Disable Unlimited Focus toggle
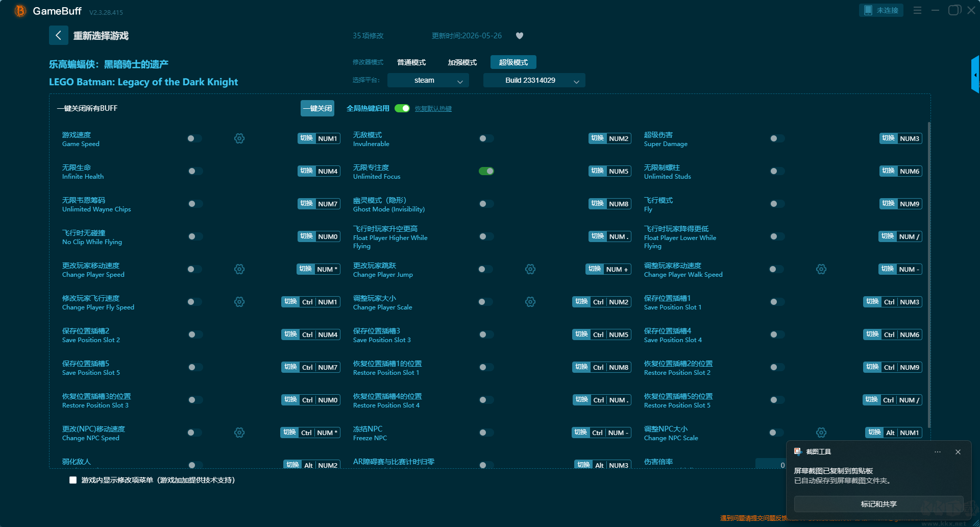 (486, 171)
